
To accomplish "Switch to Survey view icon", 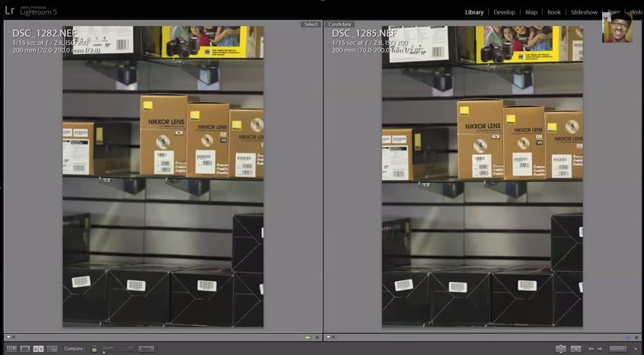I will click(53, 349).
